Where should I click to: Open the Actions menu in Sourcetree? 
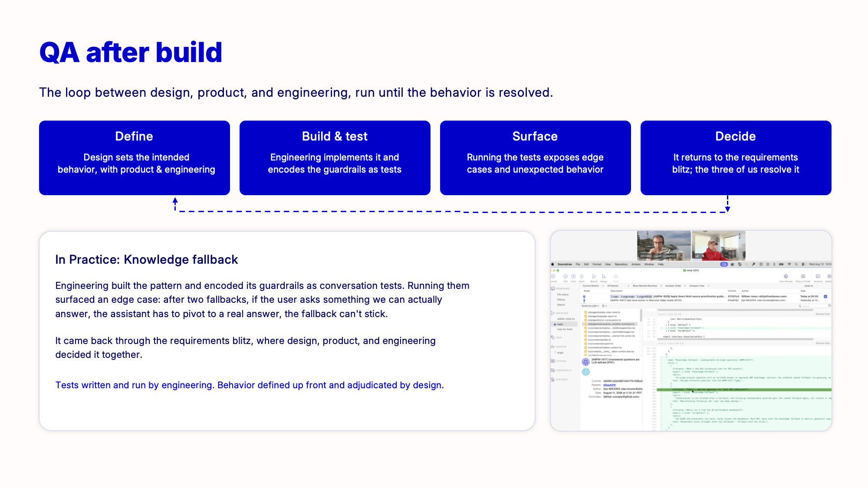636,264
